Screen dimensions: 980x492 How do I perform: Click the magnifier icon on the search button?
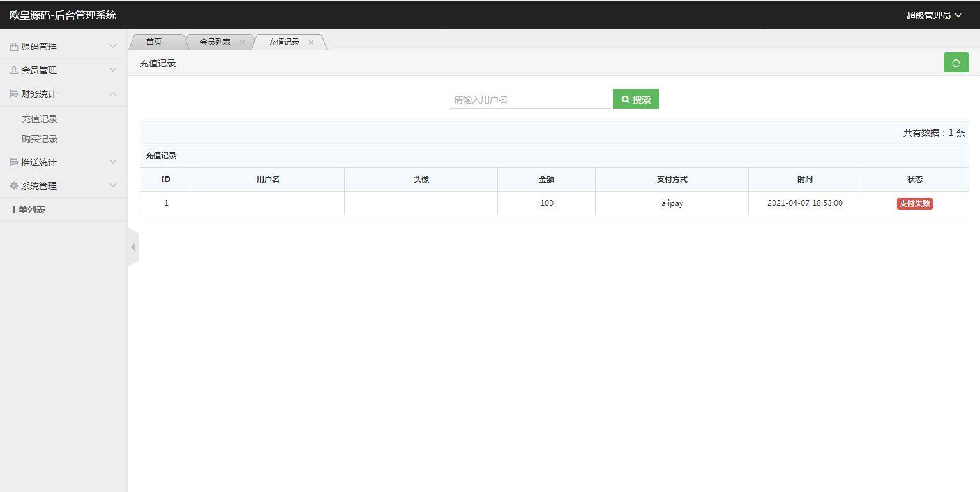[x=625, y=98]
